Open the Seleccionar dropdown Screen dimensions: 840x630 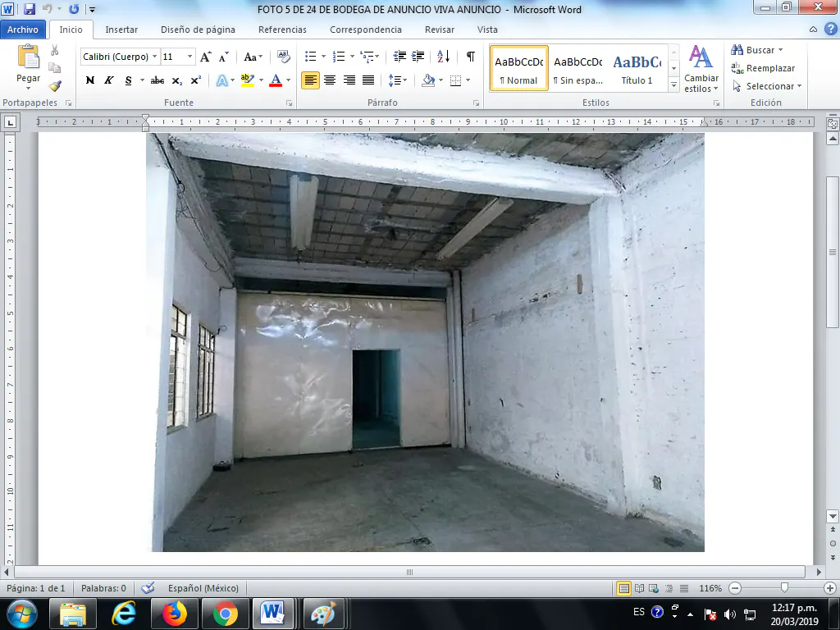click(x=767, y=86)
